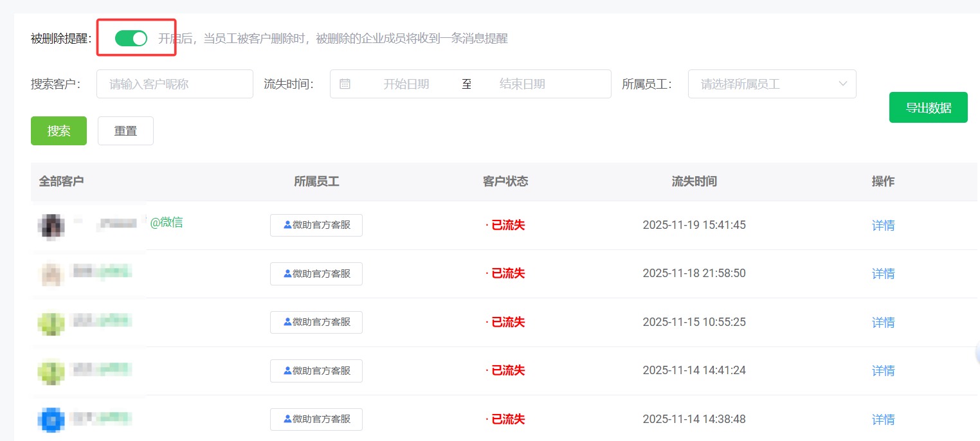Click 微助官方客服 tag in the first row

click(316, 226)
